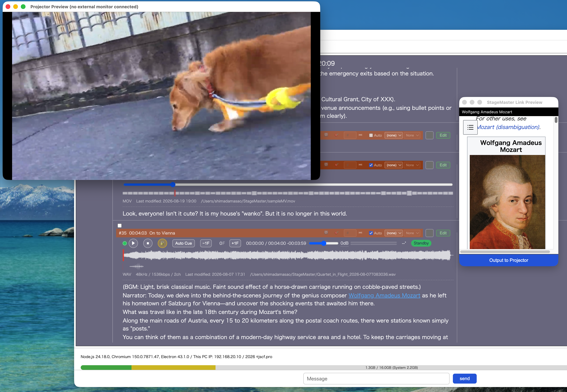Click dart target icon on the sampleMV video cue
This screenshot has width=567, height=392.
click(337, 165)
